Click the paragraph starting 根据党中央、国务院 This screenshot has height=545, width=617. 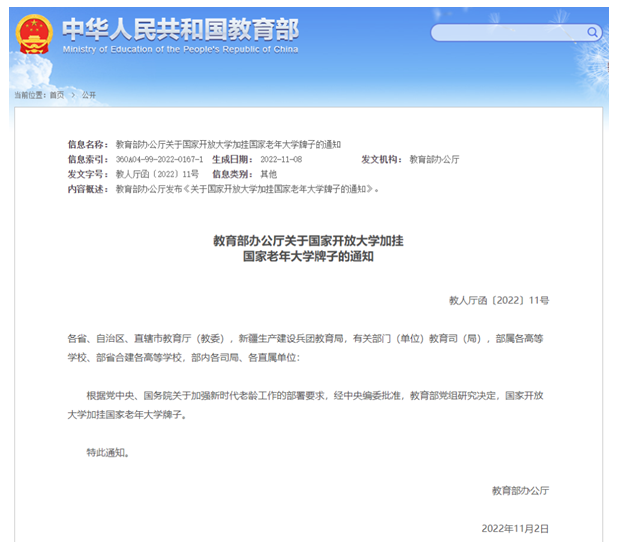click(x=315, y=396)
